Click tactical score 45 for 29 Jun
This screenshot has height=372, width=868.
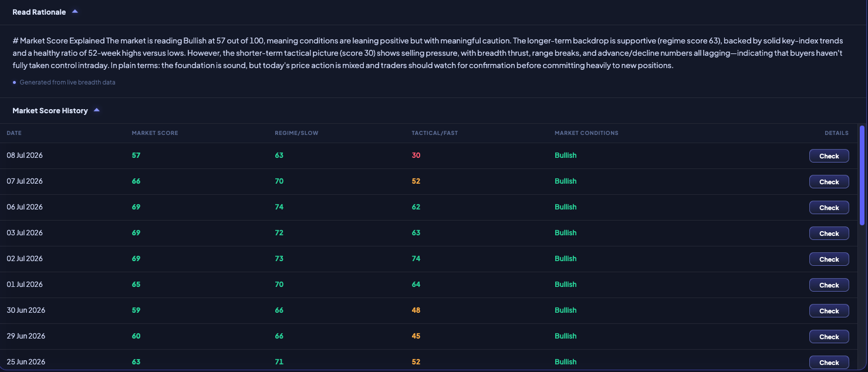[x=416, y=336]
